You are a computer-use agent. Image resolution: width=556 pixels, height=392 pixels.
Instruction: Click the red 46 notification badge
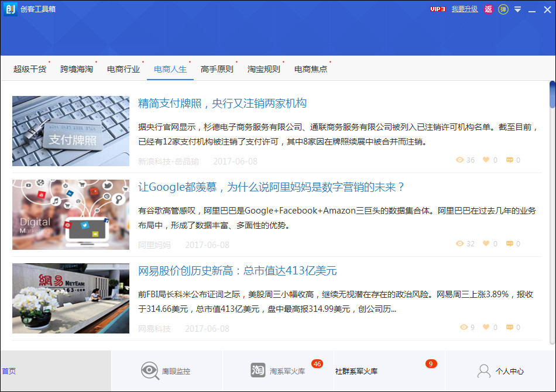[317, 364]
